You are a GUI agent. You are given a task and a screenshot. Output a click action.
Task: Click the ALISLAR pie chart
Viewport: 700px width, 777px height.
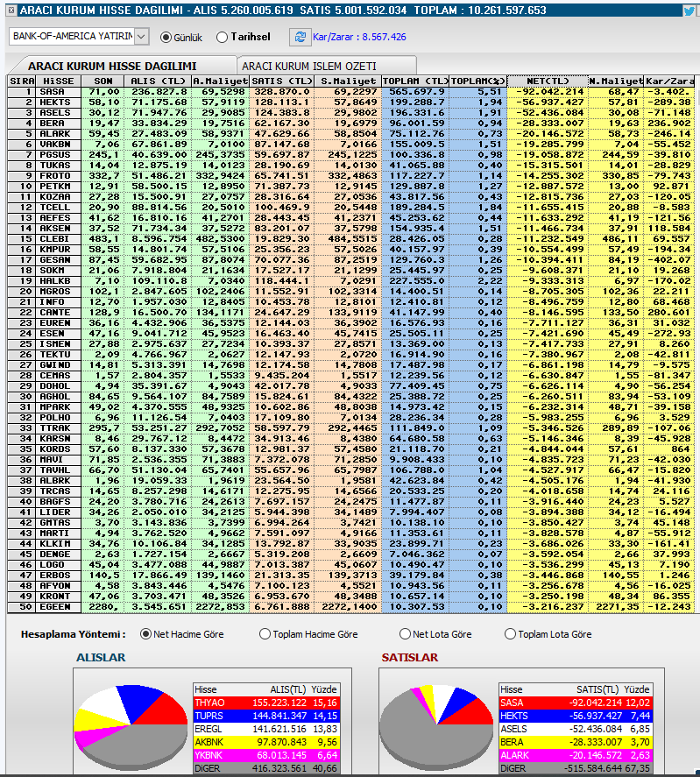pyautogui.click(x=131, y=727)
